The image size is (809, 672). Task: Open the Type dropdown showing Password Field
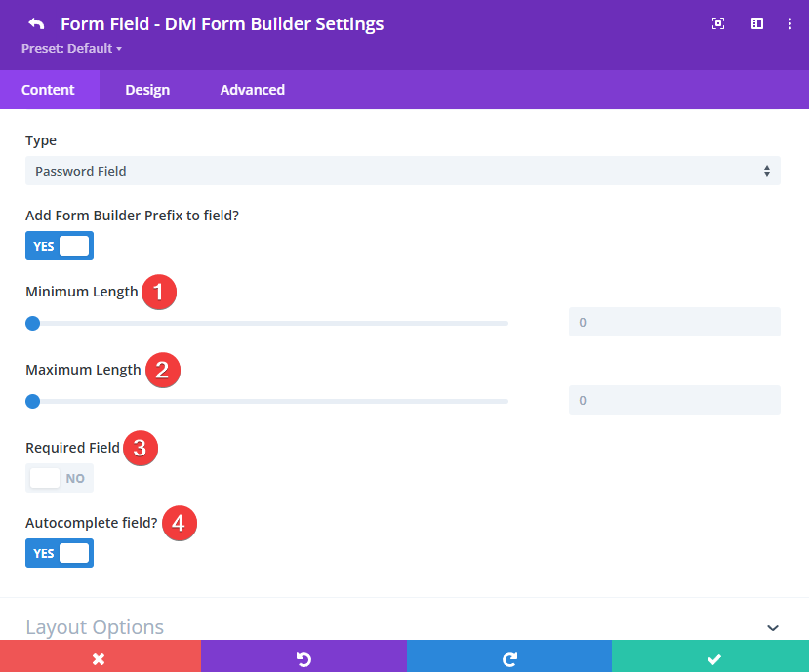[x=403, y=171]
